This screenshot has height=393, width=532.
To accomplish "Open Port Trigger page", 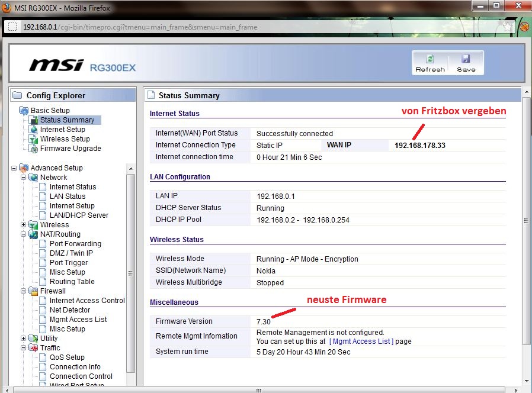I will pyautogui.click(x=69, y=263).
